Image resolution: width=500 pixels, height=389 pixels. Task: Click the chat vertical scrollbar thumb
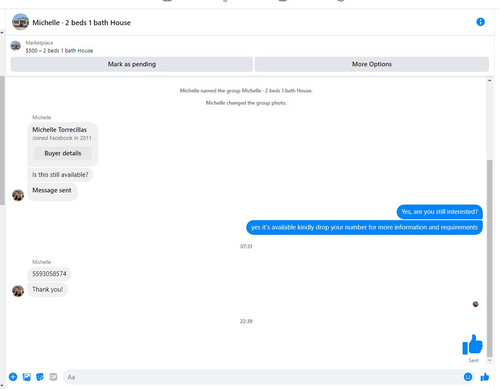click(x=490, y=258)
